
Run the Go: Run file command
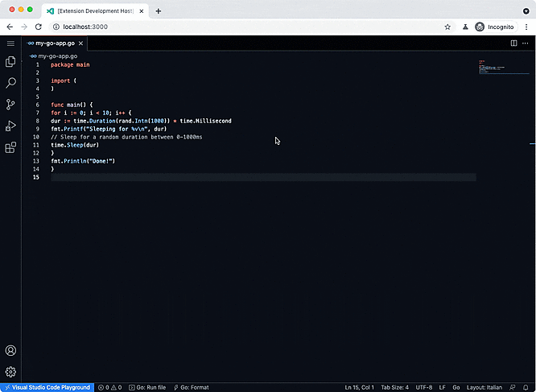[x=147, y=387]
